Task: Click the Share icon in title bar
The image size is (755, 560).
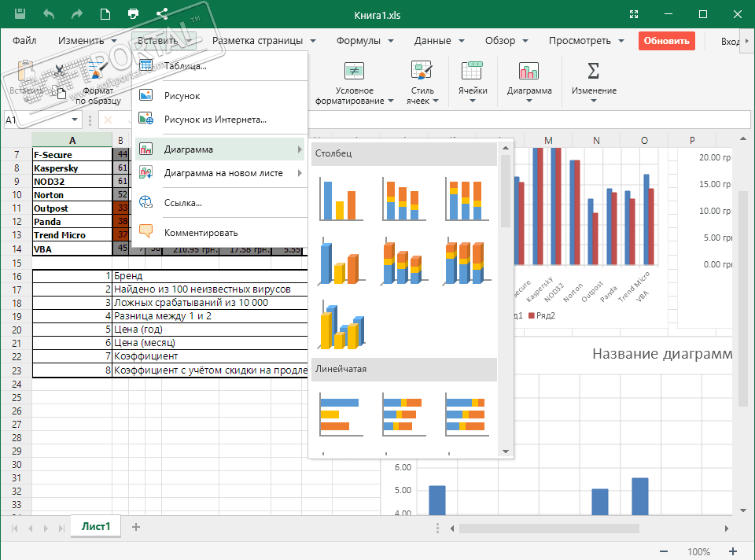Action: [162, 13]
